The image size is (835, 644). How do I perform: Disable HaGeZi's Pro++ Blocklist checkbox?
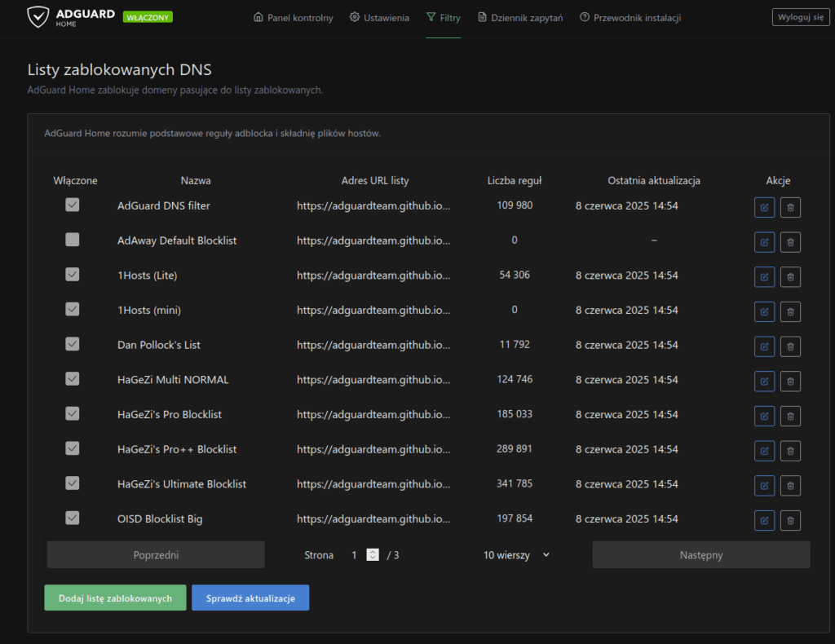tap(73, 448)
